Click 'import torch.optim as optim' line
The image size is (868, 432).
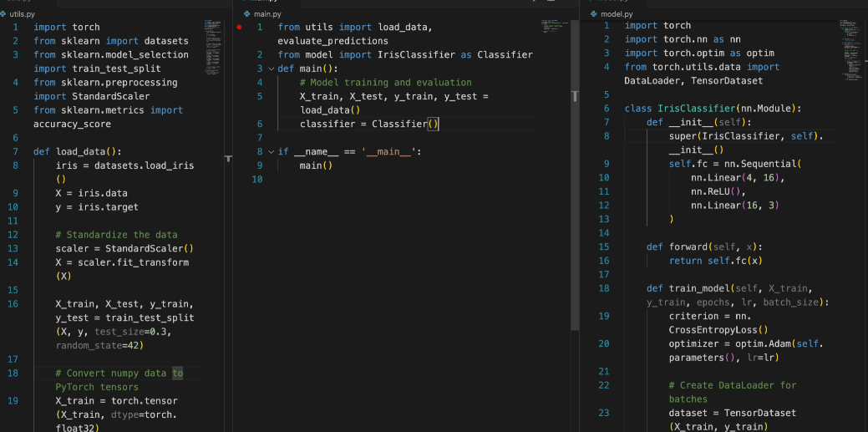pyautogui.click(x=700, y=53)
